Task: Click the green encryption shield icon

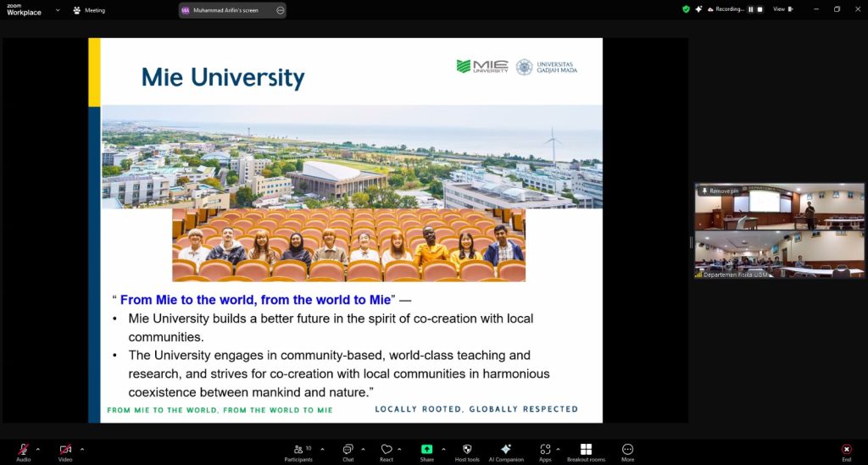Action: pyautogui.click(x=686, y=9)
